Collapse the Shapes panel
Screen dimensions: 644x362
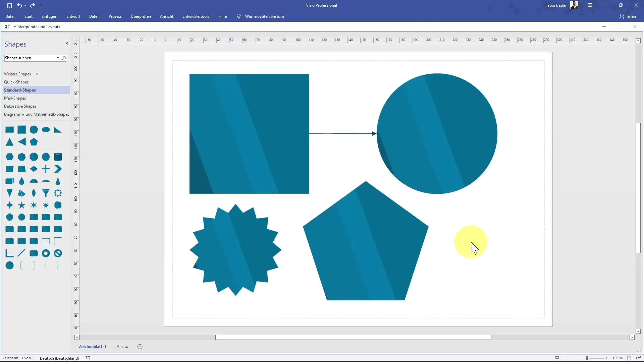coord(67,43)
